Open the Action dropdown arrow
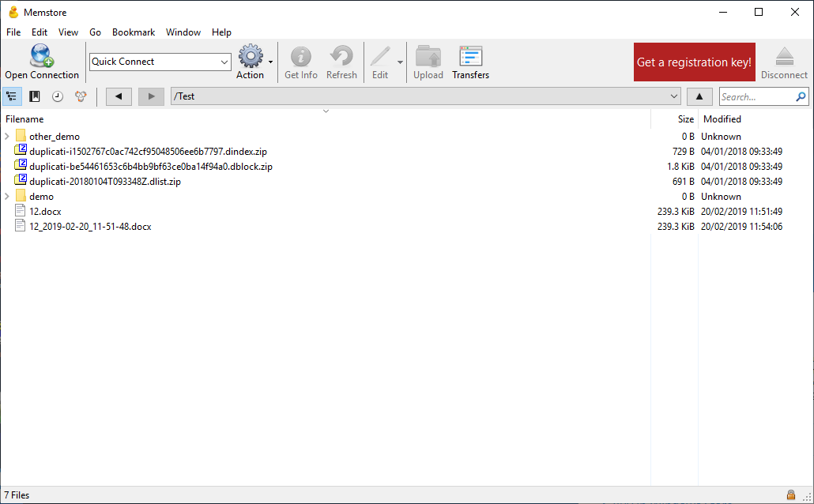814x504 pixels. coord(270,62)
